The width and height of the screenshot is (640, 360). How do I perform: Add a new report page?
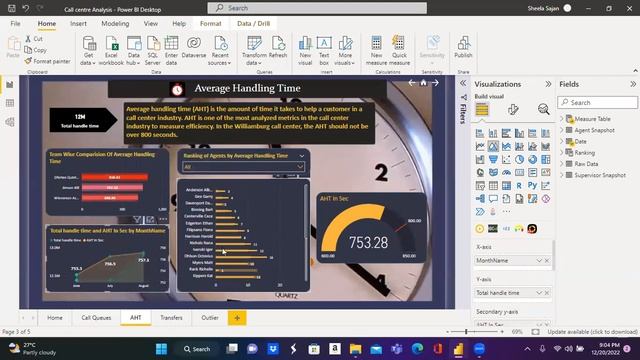(x=237, y=318)
